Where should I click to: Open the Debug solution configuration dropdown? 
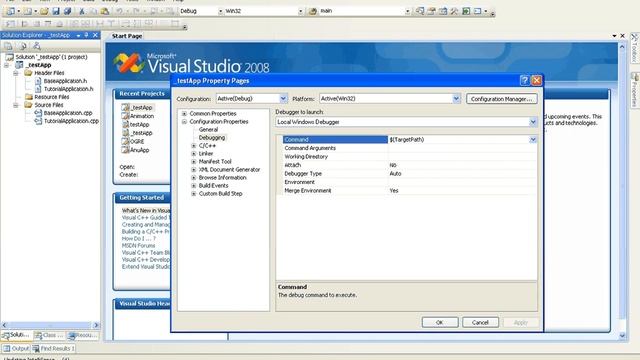220,11
